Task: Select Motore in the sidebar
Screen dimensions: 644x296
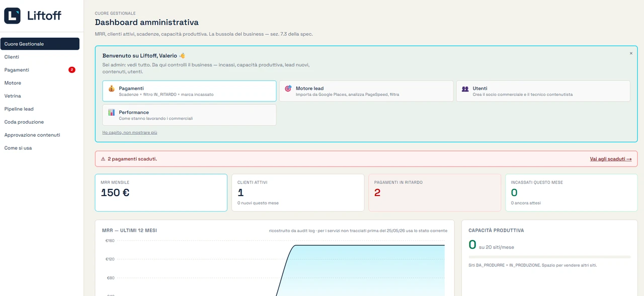Action: [40, 83]
